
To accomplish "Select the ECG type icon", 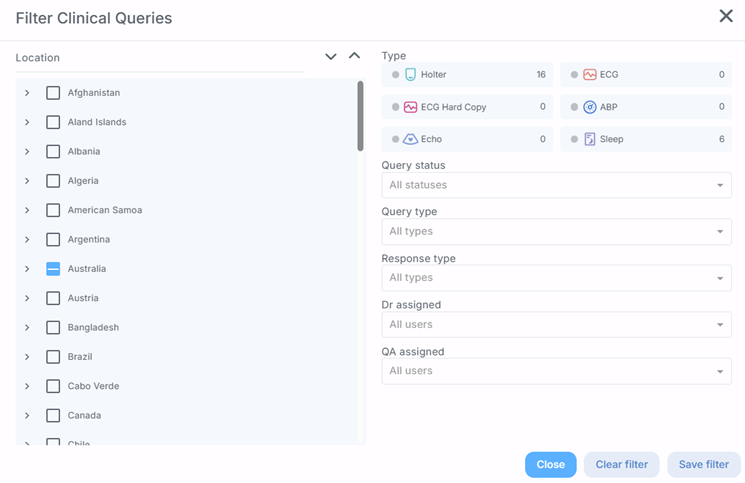I will pyautogui.click(x=590, y=75).
